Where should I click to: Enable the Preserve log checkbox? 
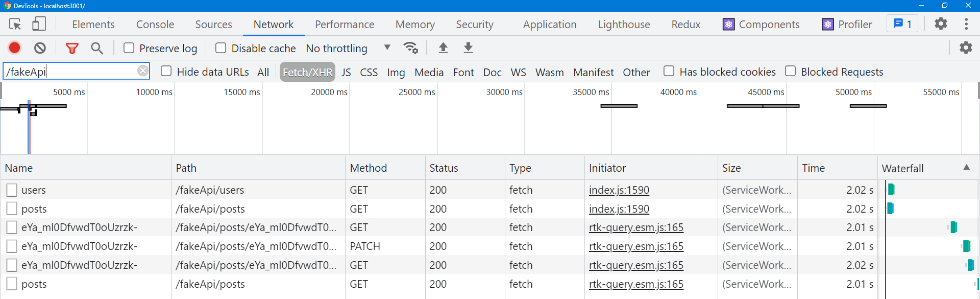coord(129,48)
